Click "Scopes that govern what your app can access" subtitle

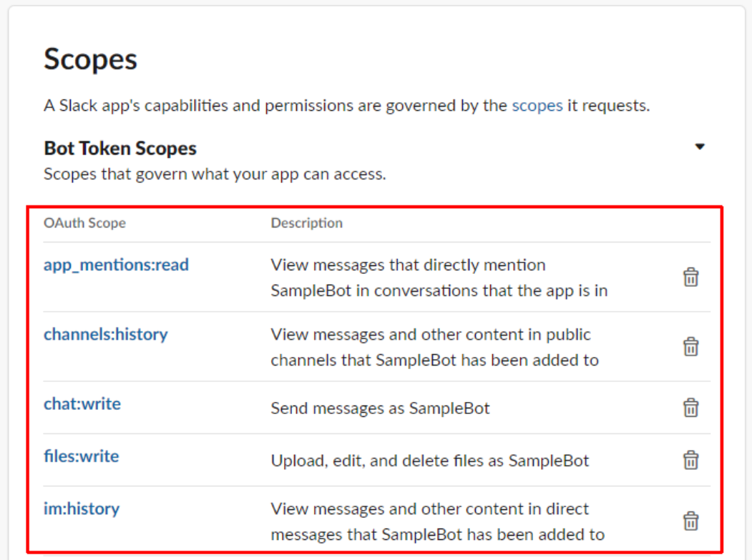click(215, 174)
